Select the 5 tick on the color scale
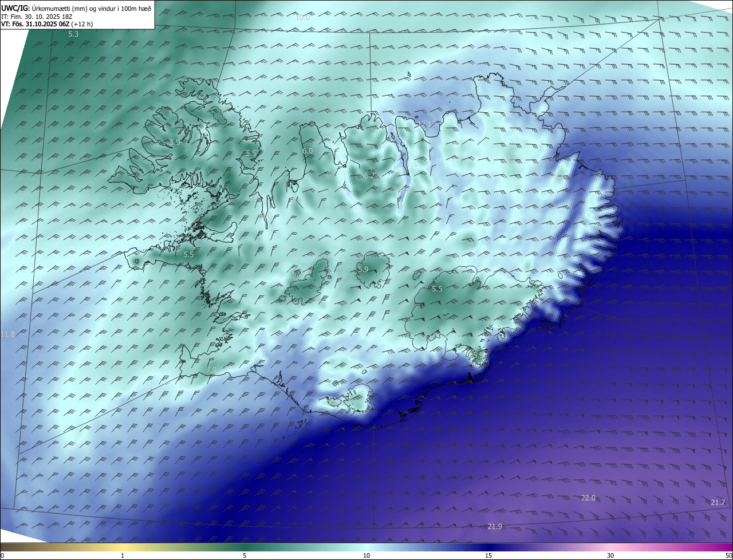Image resolution: width=733 pixels, height=560 pixels. 245,555
